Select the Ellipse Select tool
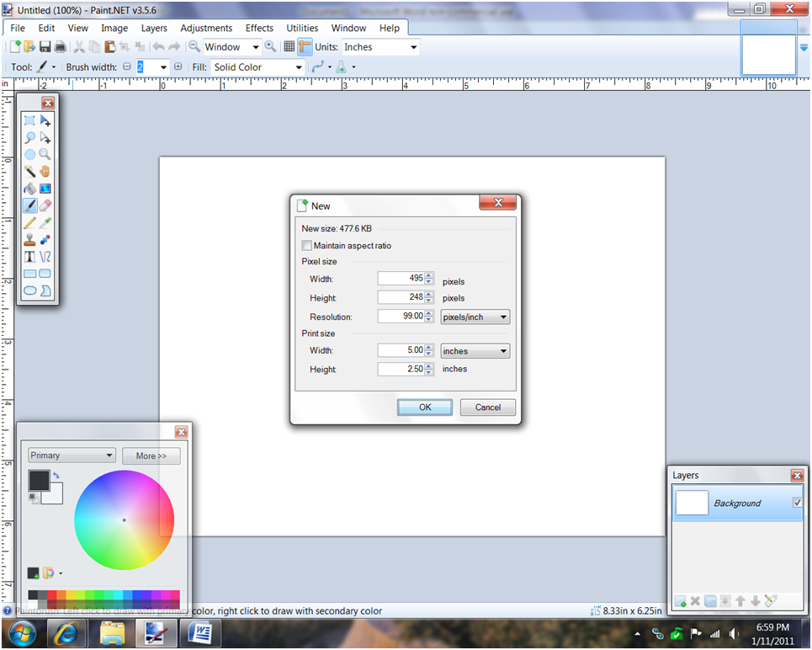The width and height of the screenshot is (812, 650). coord(30,154)
